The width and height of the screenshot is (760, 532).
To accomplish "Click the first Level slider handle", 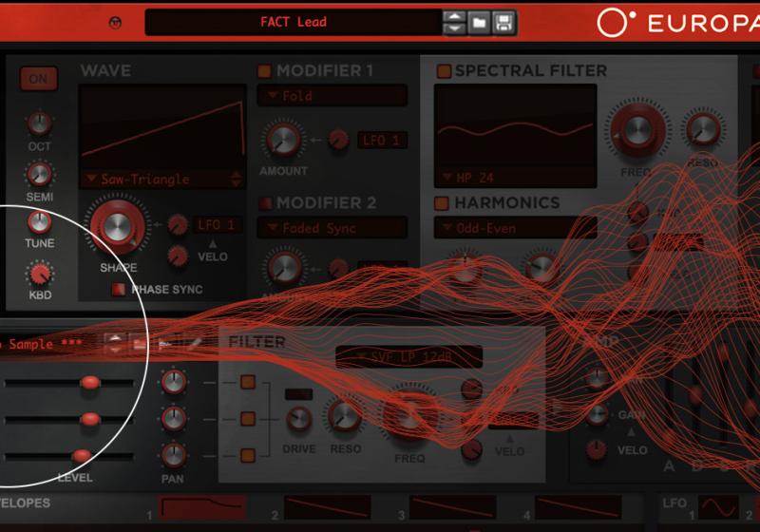I will pos(90,383).
